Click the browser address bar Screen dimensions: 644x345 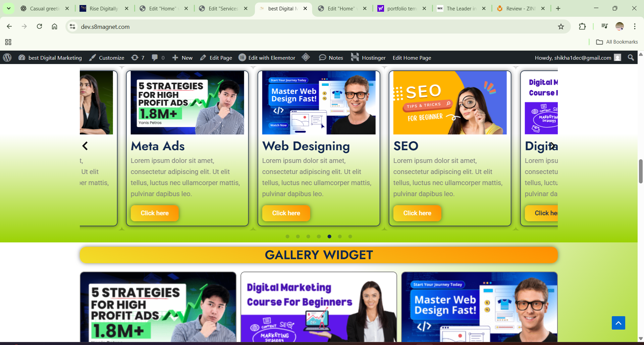315,26
